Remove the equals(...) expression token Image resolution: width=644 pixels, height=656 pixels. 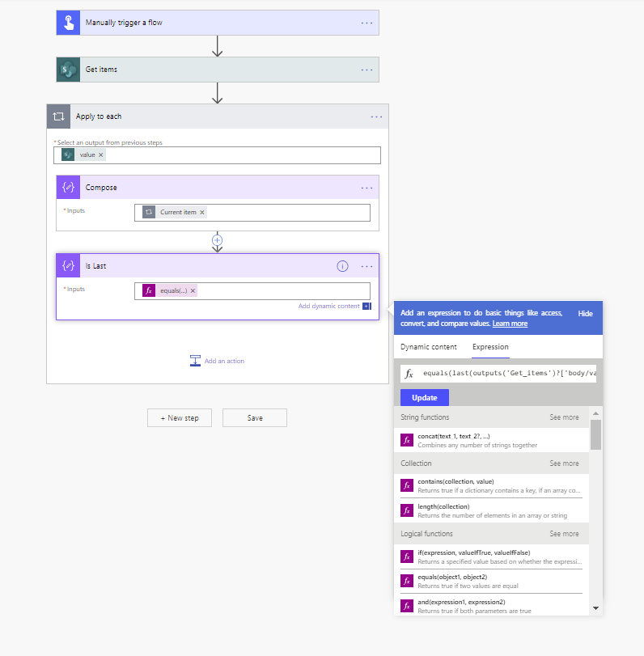click(x=193, y=290)
